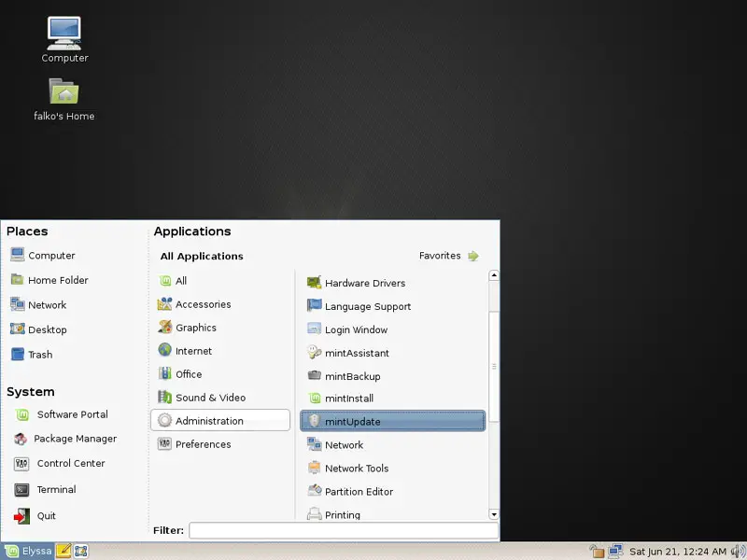Click the applications list scrollbar thumb
The height and width of the screenshot is (560, 747).
pyautogui.click(x=494, y=366)
